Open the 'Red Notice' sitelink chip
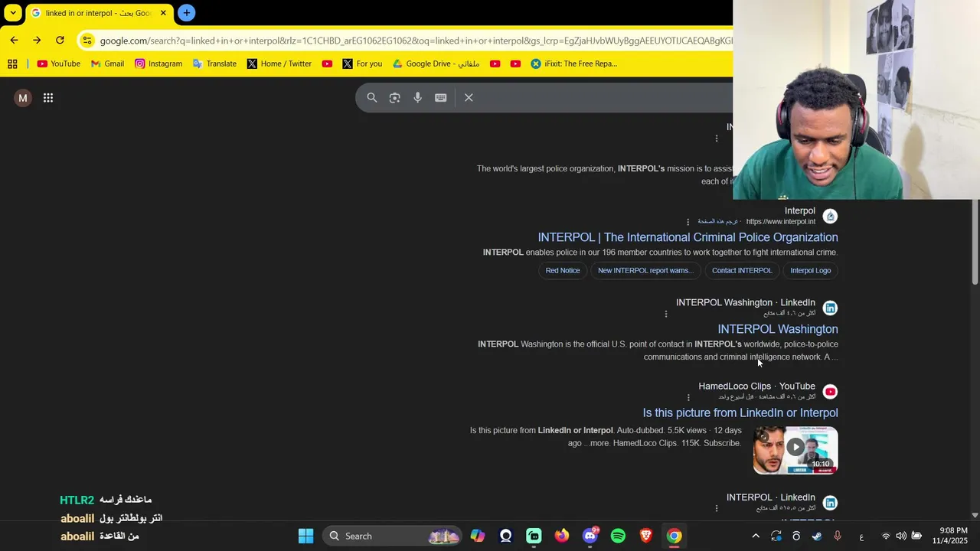 [x=563, y=270]
